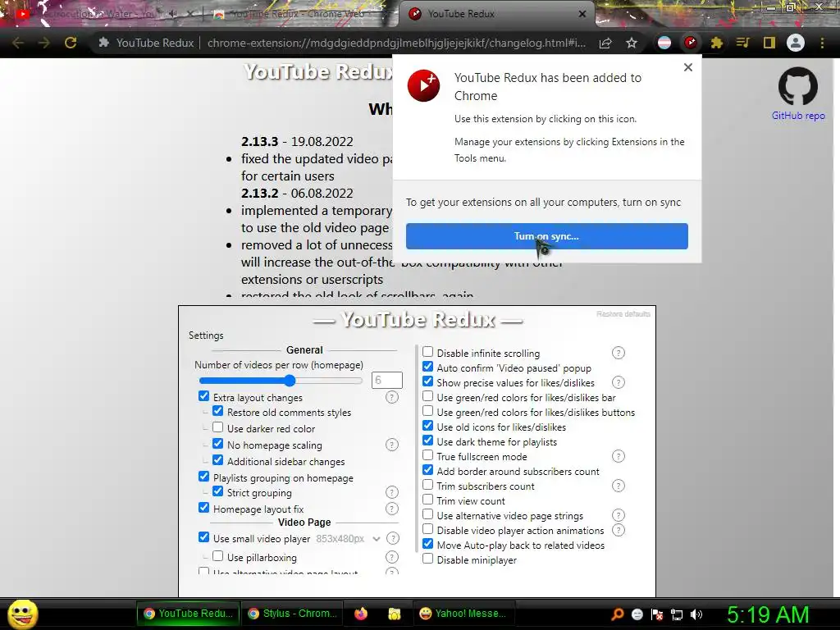The height and width of the screenshot is (630, 840).
Task: Uncheck Restore old comments styles
Action: tap(217, 412)
